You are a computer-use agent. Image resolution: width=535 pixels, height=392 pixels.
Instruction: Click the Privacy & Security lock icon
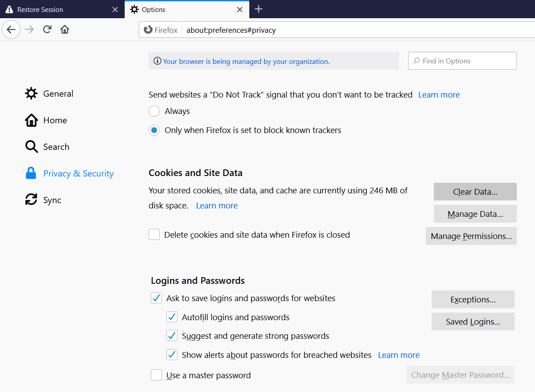click(31, 173)
